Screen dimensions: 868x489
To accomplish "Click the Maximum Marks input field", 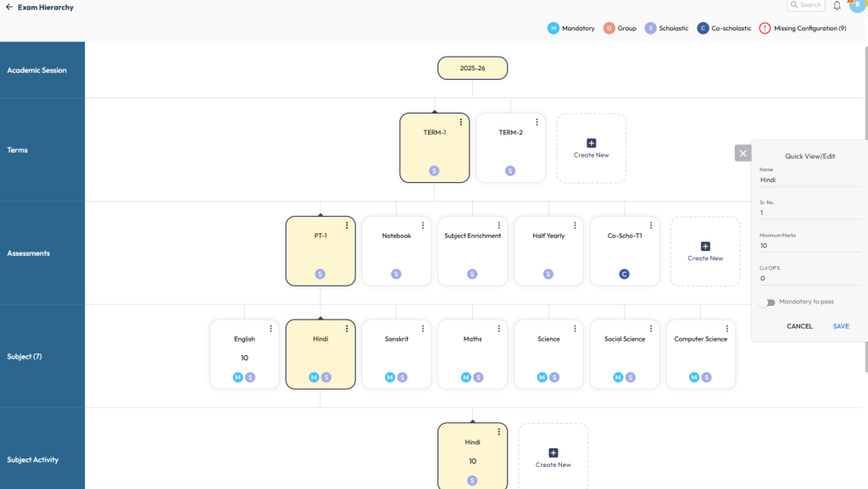I will tap(810, 246).
